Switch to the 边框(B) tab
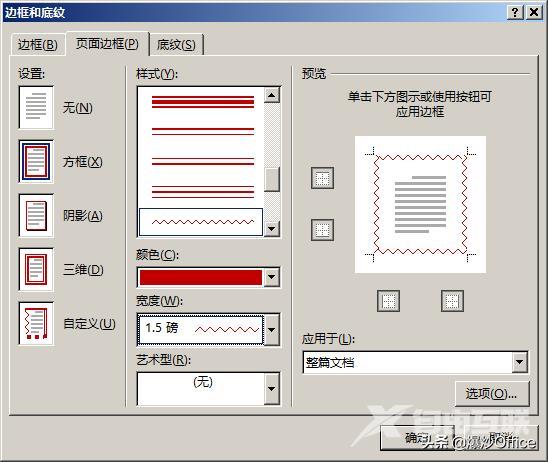This screenshot has height=462, width=548. [x=38, y=44]
